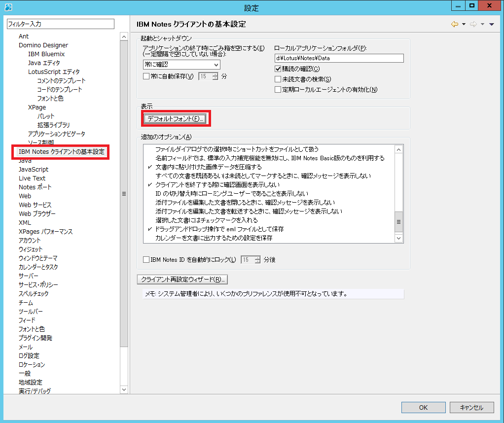Image resolution: width=504 pixels, height=423 pixels.
Task: Toggle 常に自動保存 checkbox
Action: point(146,76)
